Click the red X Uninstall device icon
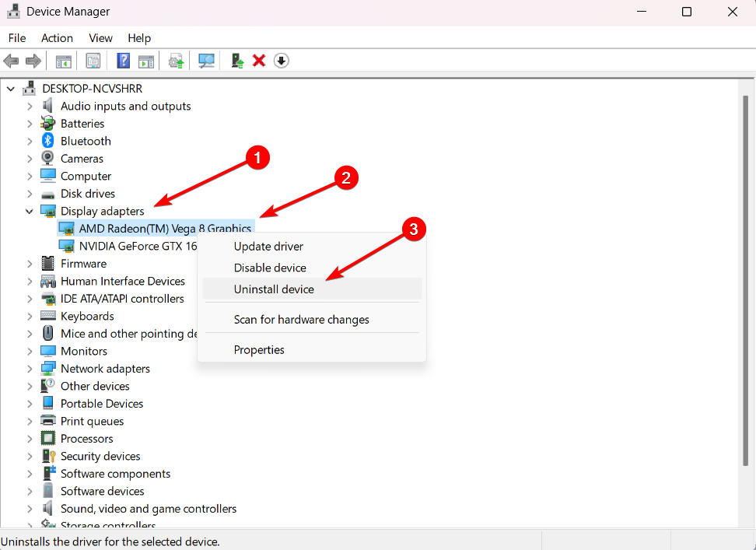This screenshot has width=756, height=550. (259, 60)
